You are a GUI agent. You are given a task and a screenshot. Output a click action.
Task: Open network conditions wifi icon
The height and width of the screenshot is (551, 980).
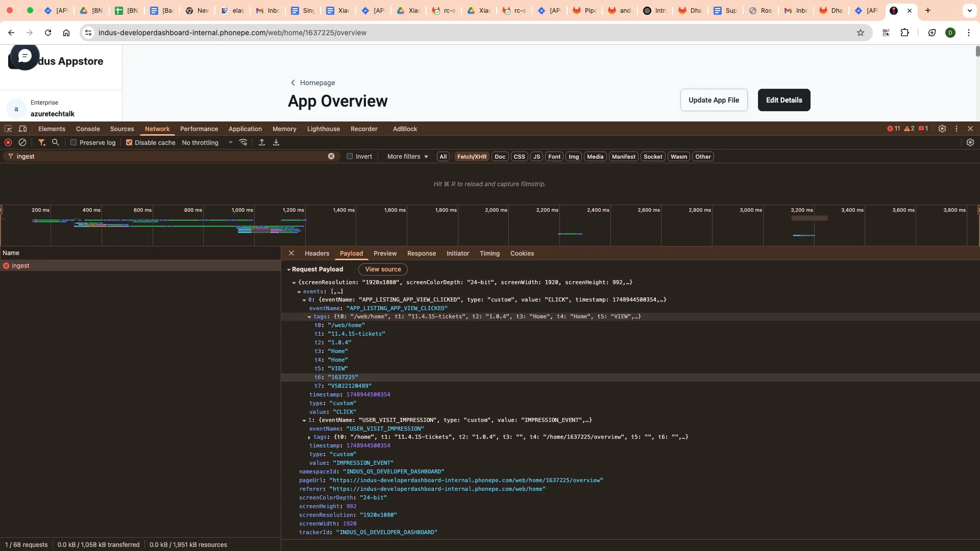point(243,143)
